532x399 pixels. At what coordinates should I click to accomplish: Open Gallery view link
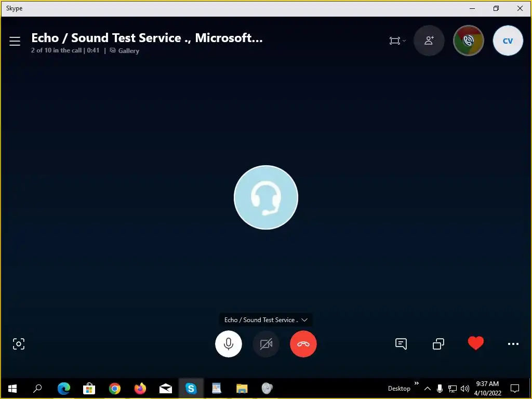pos(125,50)
